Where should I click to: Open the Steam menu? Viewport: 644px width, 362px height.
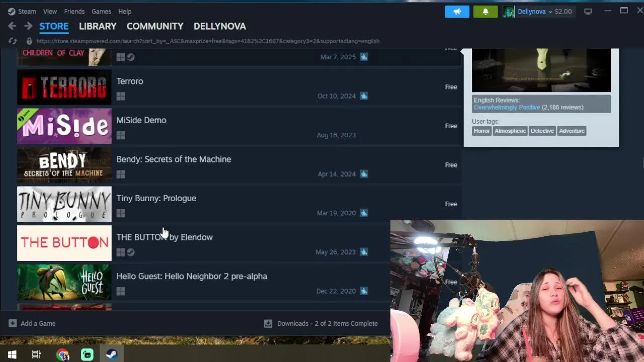(27, 11)
